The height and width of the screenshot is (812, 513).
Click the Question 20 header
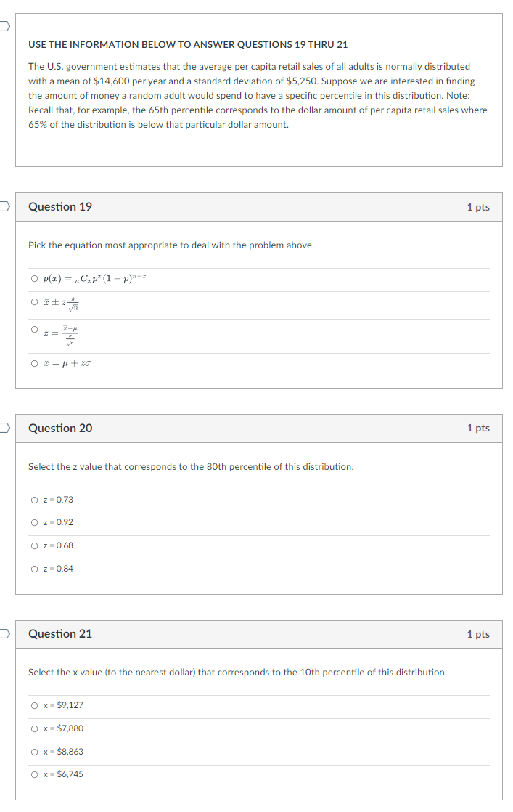click(59, 428)
